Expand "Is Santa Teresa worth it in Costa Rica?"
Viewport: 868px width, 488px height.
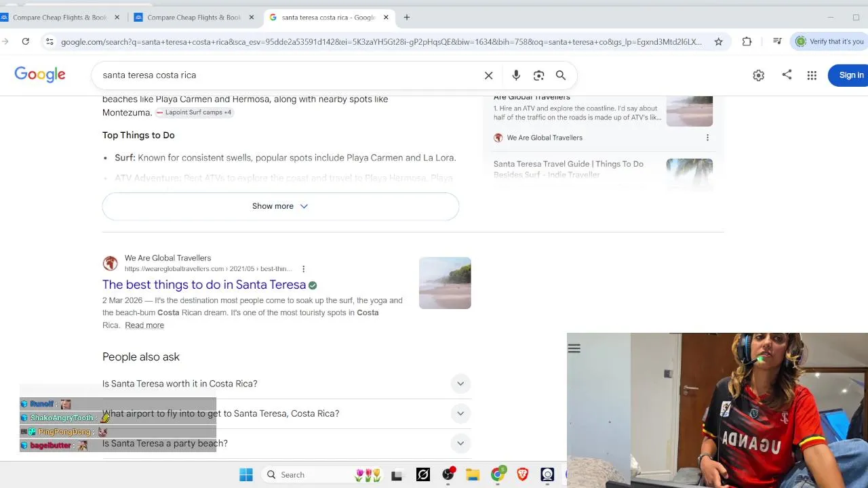coord(287,384)
